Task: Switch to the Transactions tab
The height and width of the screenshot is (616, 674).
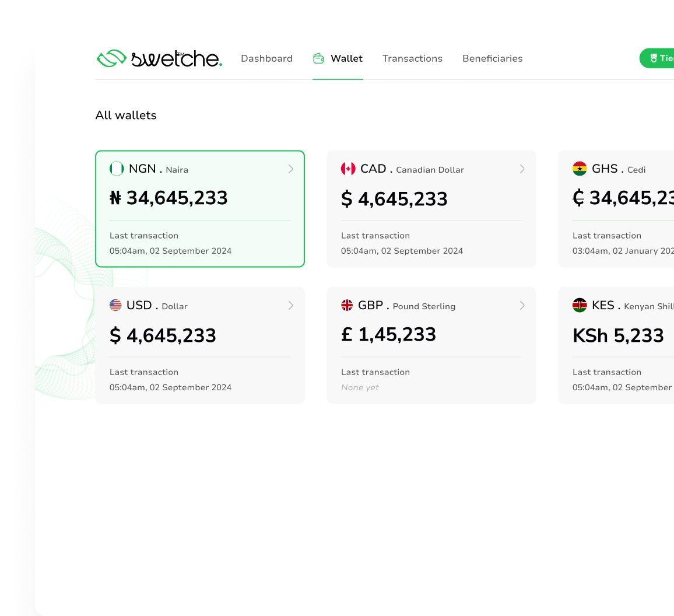Action: pos(412,58)
